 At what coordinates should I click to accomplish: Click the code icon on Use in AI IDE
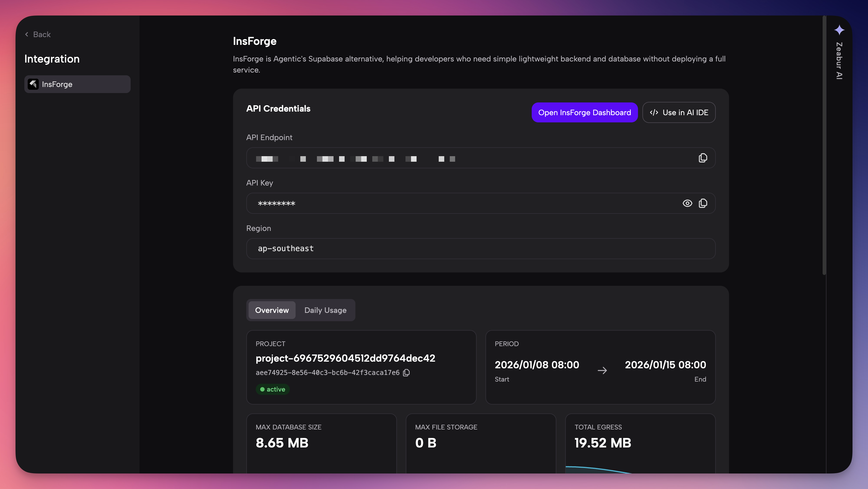(654, 113)
